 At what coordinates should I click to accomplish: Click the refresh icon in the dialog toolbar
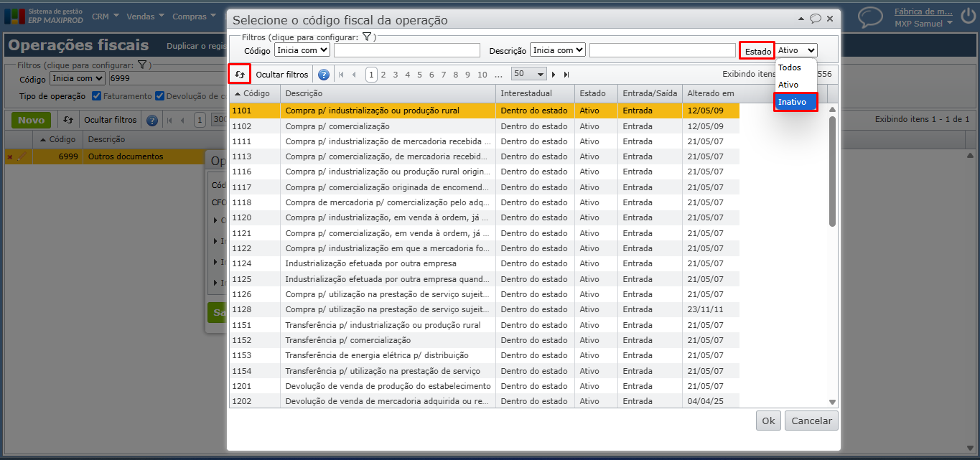[240, 74]
